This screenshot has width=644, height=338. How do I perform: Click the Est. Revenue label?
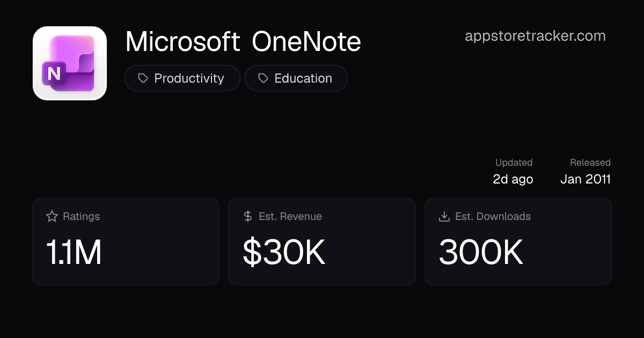290,216
